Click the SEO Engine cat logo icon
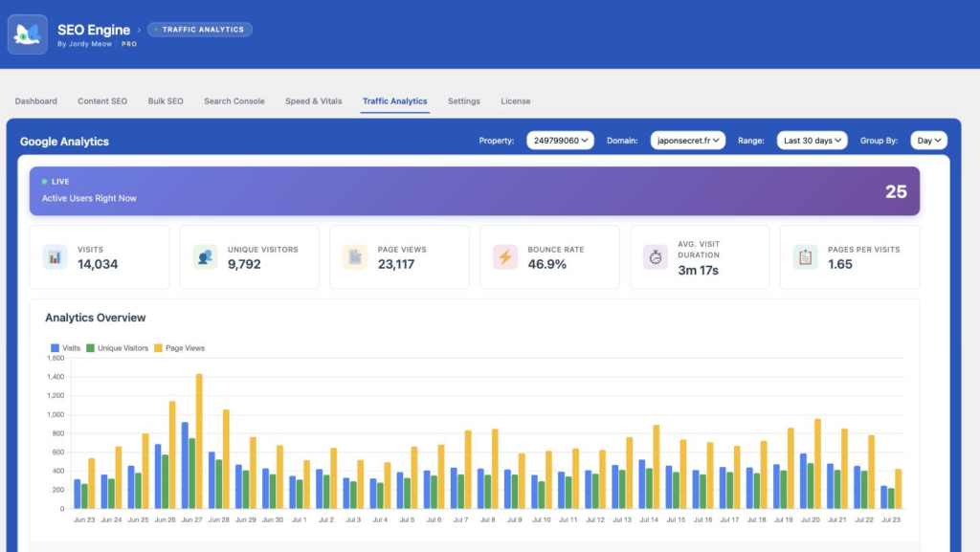980x552 pixels. click(x=28, y=34)
